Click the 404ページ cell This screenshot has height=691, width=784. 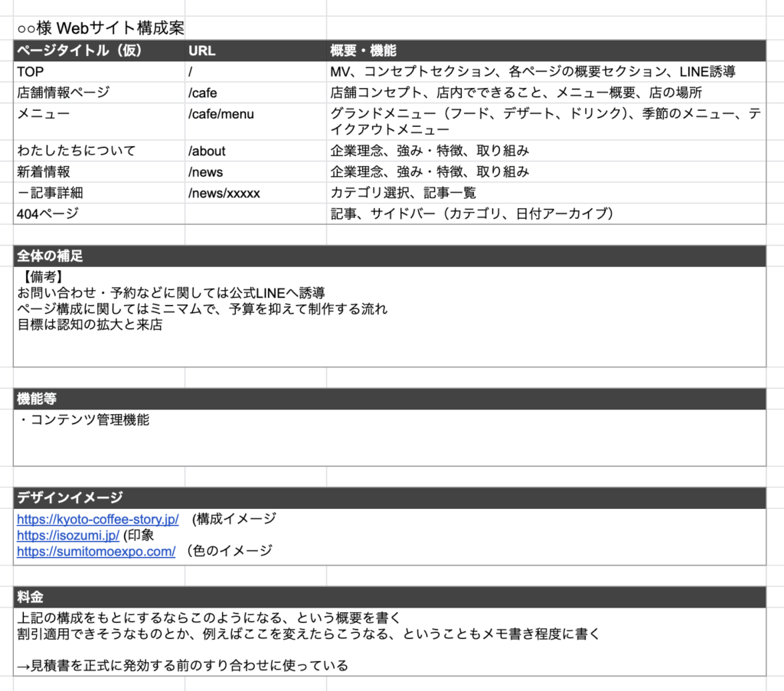(47, 213)
